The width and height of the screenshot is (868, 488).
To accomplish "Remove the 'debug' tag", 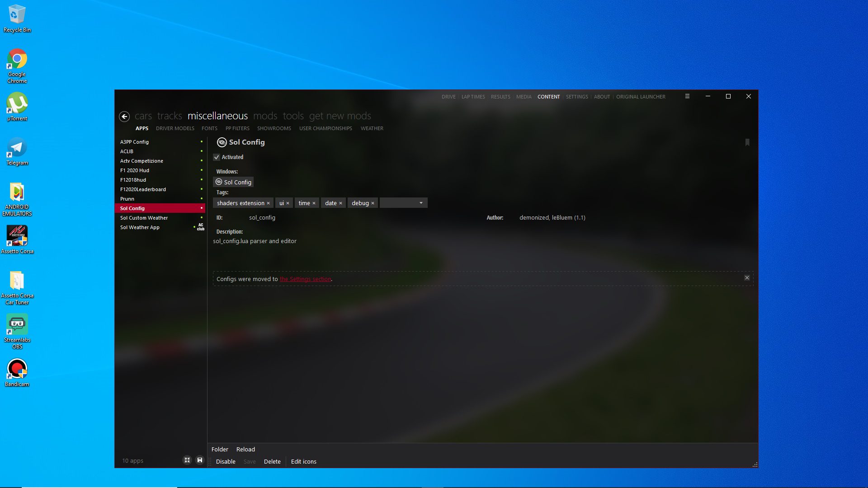I will click(x=373, y=203).
